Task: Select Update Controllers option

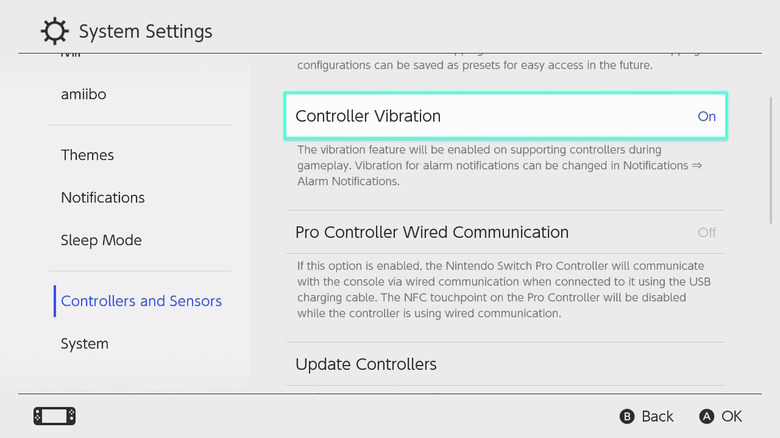Action: coord(366,364)
